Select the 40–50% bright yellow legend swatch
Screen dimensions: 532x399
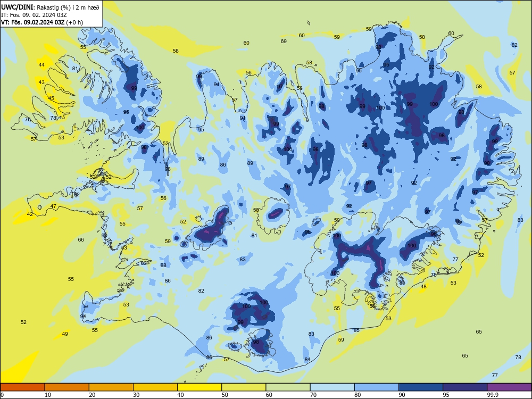pyautogui.click(x=199, y=387)
